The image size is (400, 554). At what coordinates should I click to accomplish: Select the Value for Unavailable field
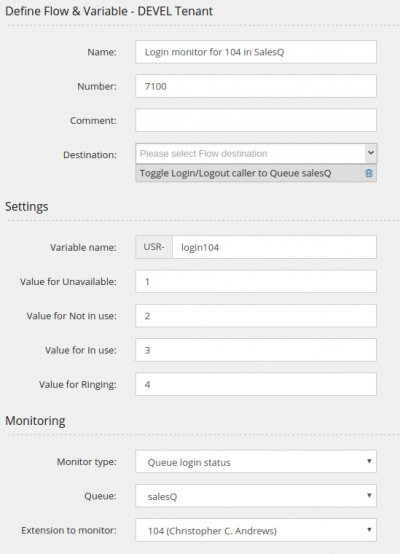pyautogui.click(x=256, y=281)
